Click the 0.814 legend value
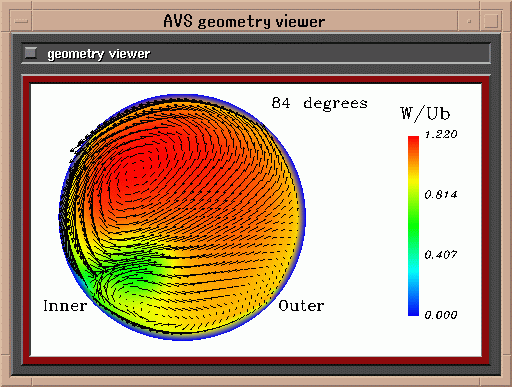The image size is (512, 387). tap(441, 194)
